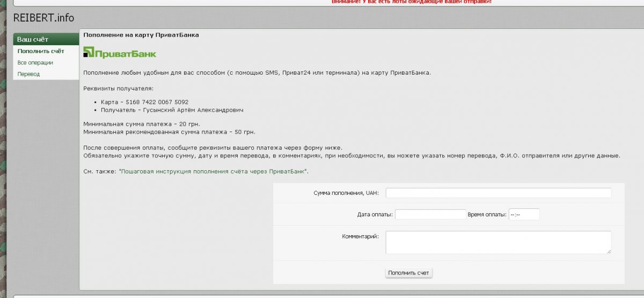
Task: Click recipient name Гусынский Артём Александрович
Action: pos(194,110)
